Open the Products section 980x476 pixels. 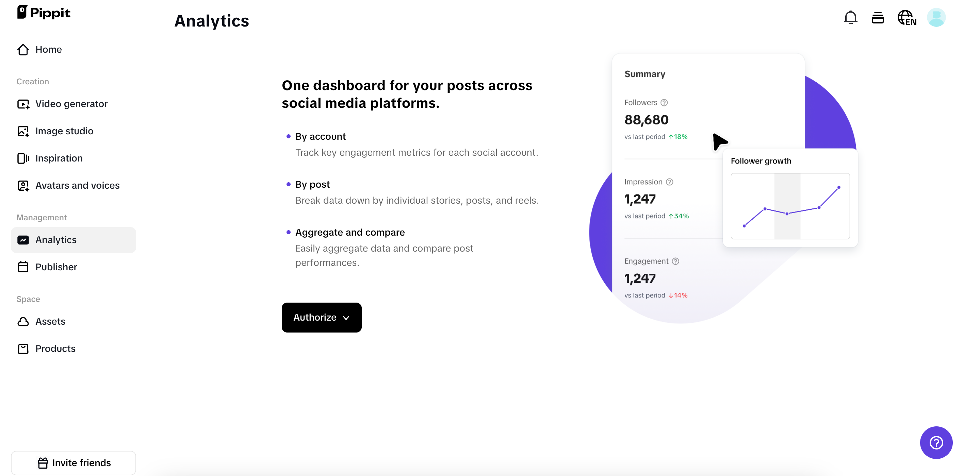click(x=55, y=348)
